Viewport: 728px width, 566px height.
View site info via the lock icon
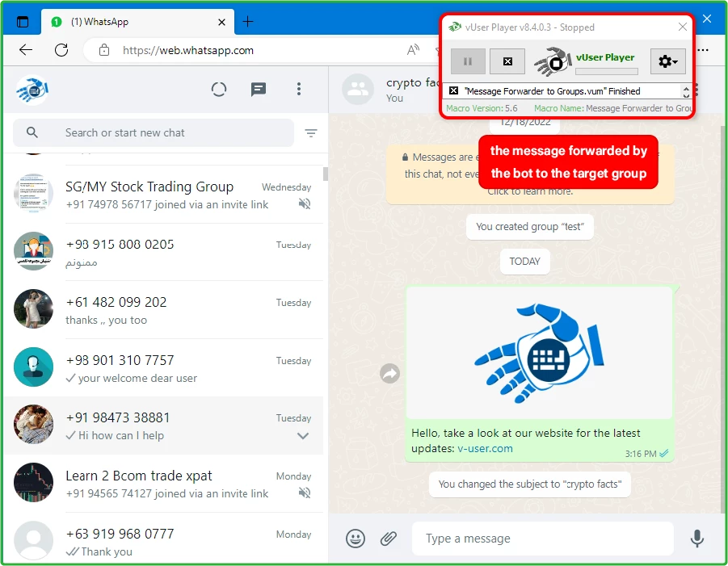tap(104, 49)
